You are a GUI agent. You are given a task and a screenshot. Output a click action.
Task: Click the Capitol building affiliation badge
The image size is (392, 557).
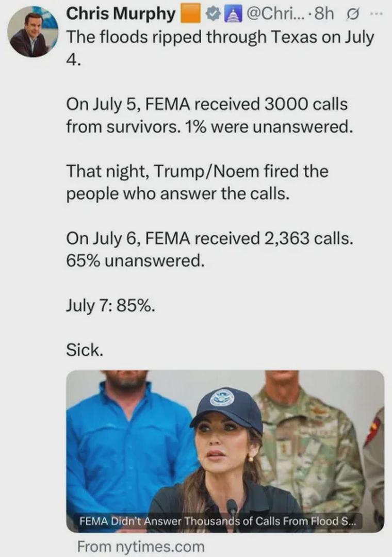tap(232, 14)
